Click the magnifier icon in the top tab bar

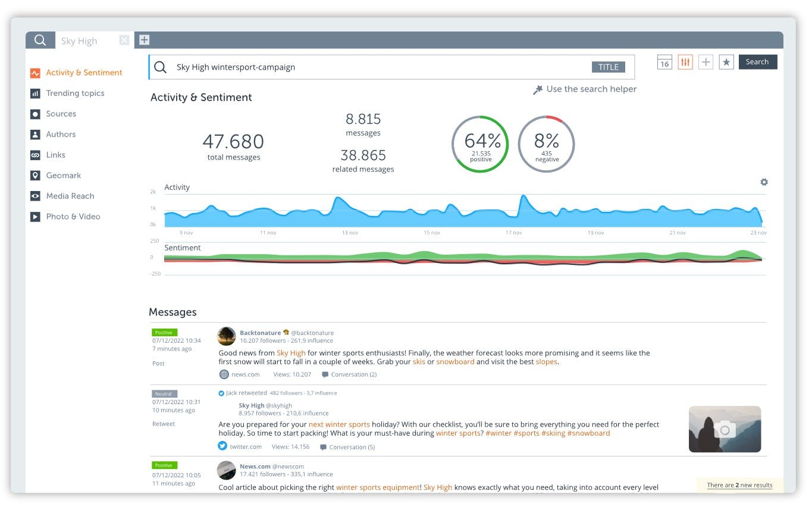(40, 40)
